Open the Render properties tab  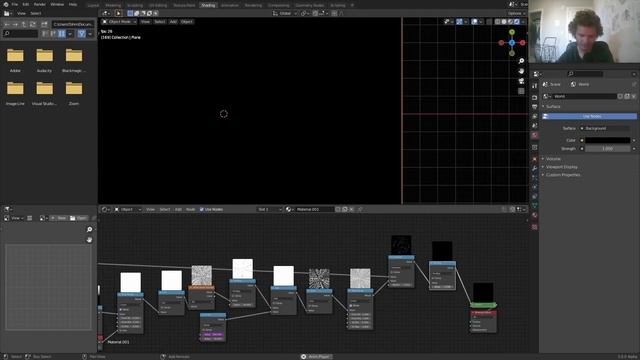click(x=535, y=98)
